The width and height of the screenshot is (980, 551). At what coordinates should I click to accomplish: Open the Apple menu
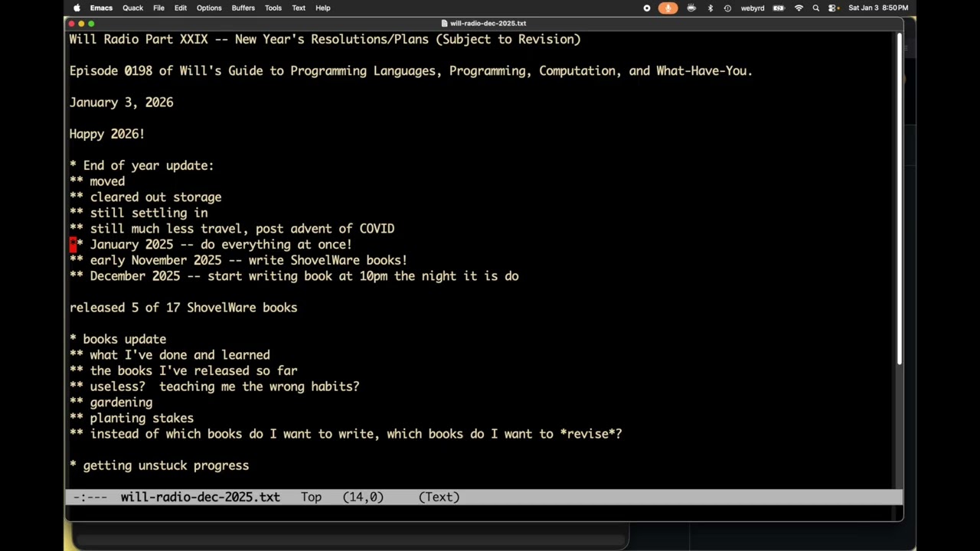tap(77, 8)
